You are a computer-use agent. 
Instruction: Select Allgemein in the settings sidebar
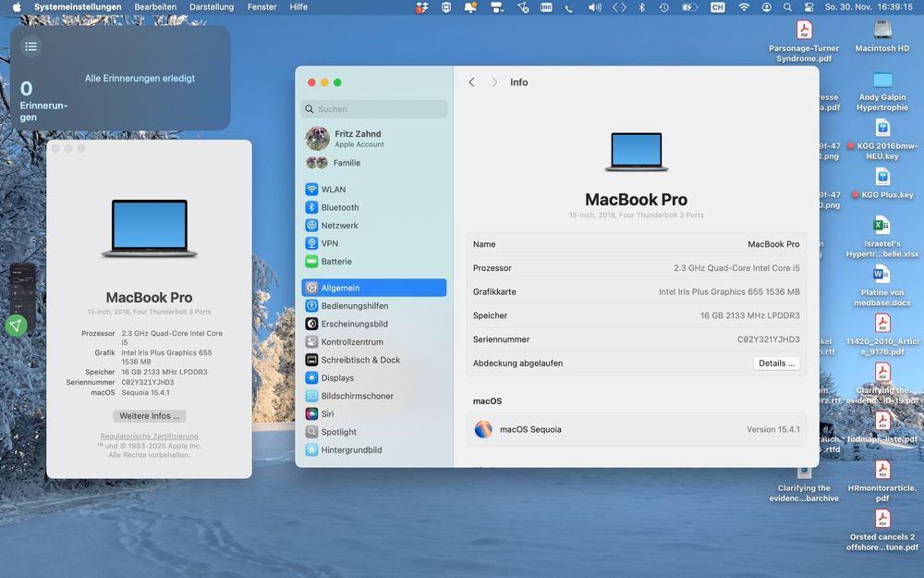point(373,288)
